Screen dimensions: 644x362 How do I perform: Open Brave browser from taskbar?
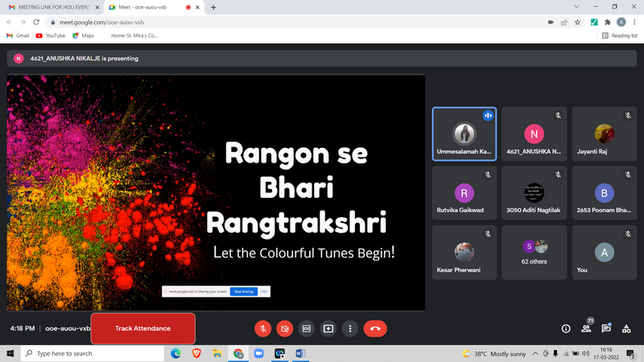tap(196, 353)
